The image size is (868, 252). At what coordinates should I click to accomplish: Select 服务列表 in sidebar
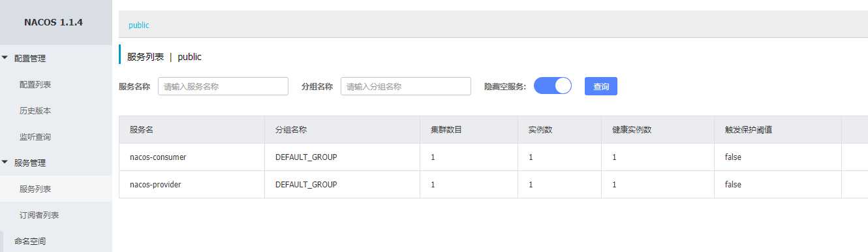[35, 189]
